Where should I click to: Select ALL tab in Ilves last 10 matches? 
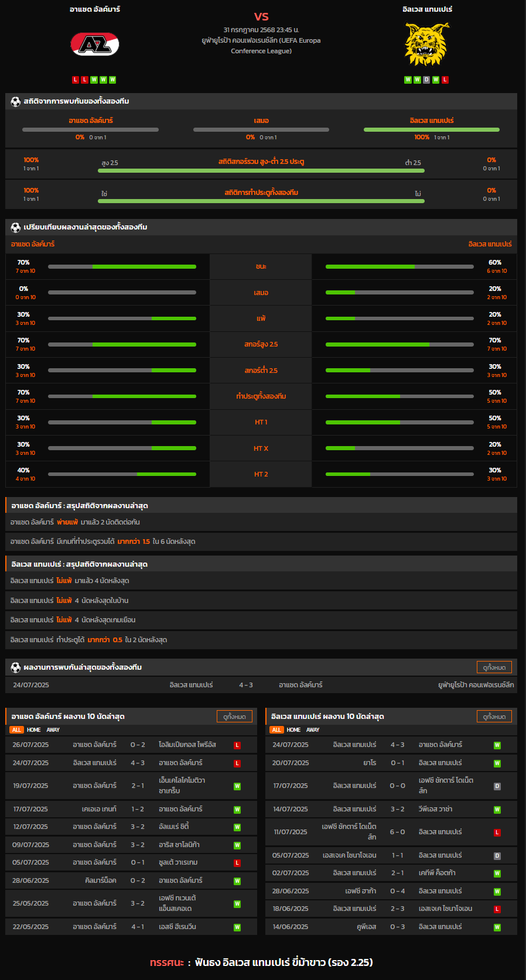(276, 730)
